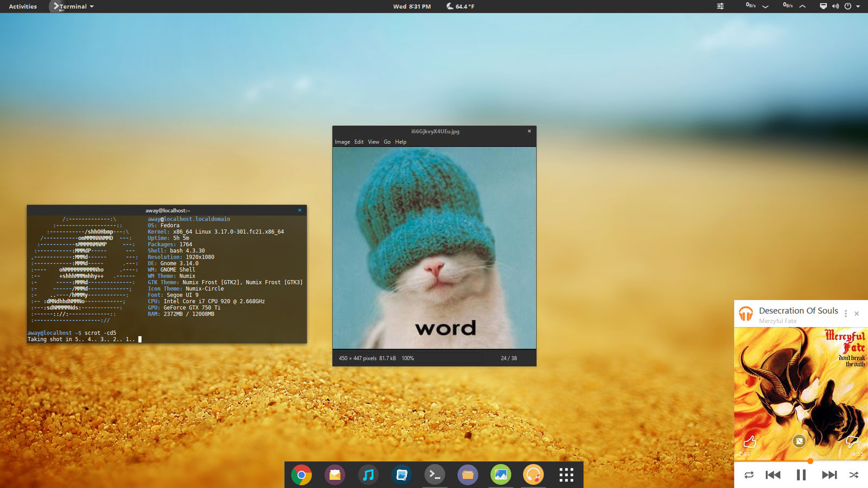Click the download speed arrow indicator
Viewport: 868px width, 488px height.
(x=765, y=7)
